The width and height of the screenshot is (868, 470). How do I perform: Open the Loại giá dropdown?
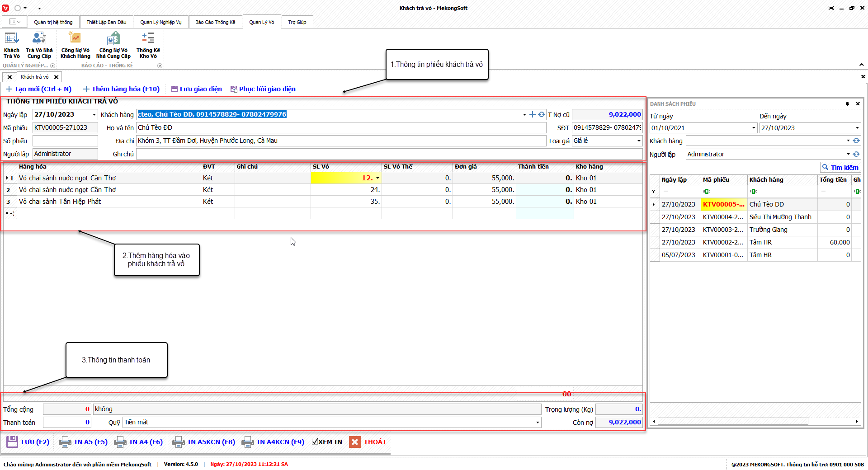pyautogui.click(x=638, y=141)
